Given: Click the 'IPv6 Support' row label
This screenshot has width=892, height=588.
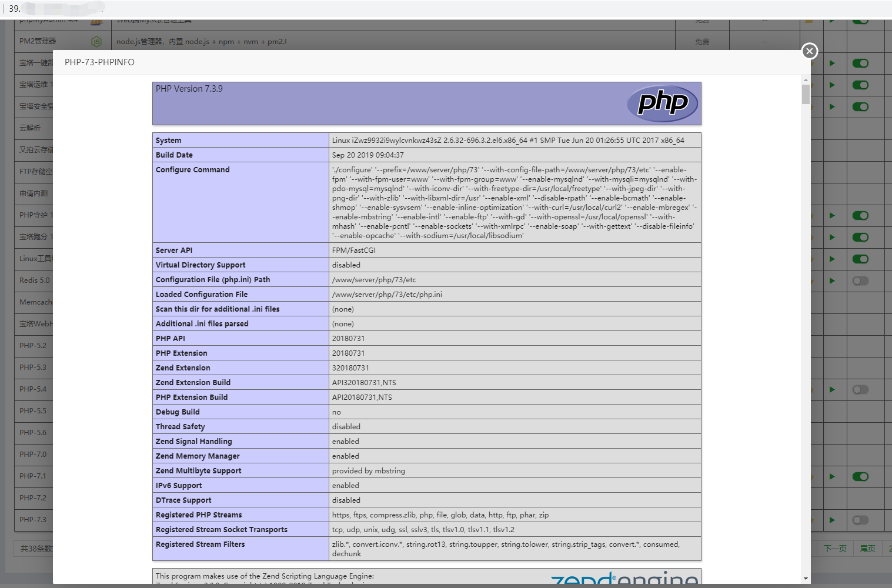Looking at the screenshot, I should 179,486.
